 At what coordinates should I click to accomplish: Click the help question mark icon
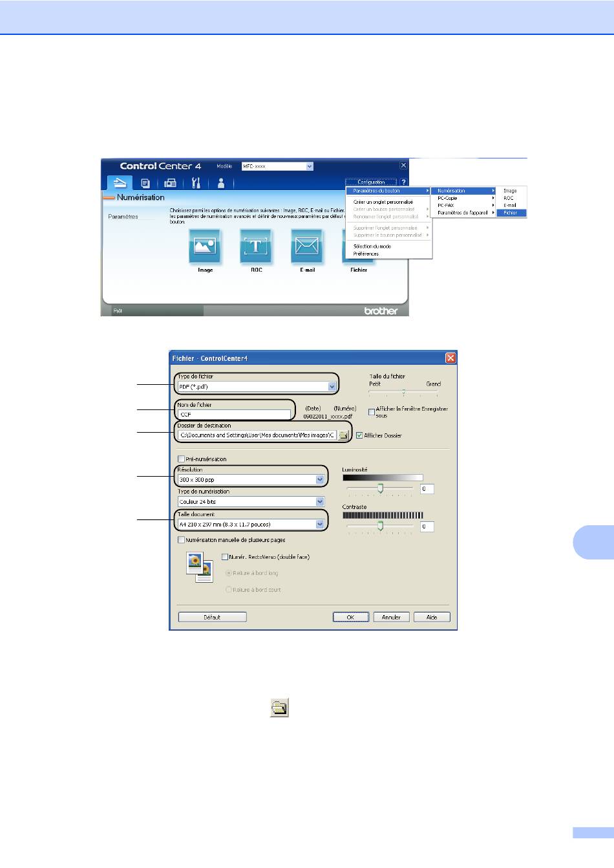(x=403, y=182)
